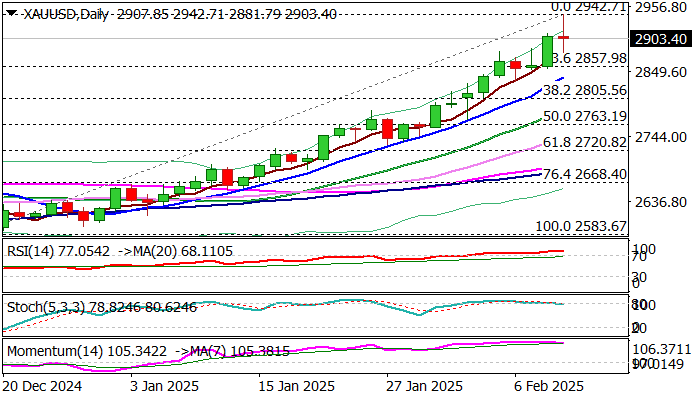Click the latest red candle at chart top
The image size is (700, 400).
click(562, 37)
